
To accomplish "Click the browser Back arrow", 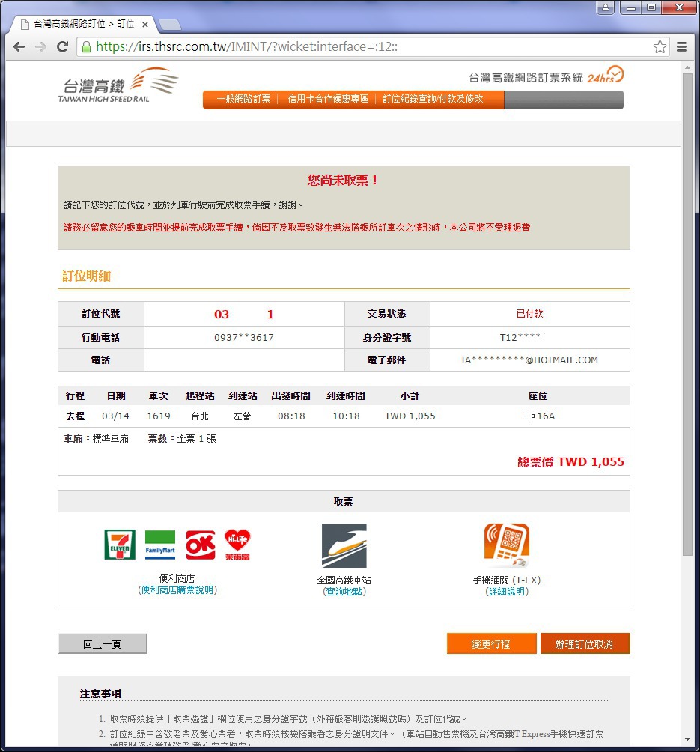I will pyautogui.click(x=19, y=47).
